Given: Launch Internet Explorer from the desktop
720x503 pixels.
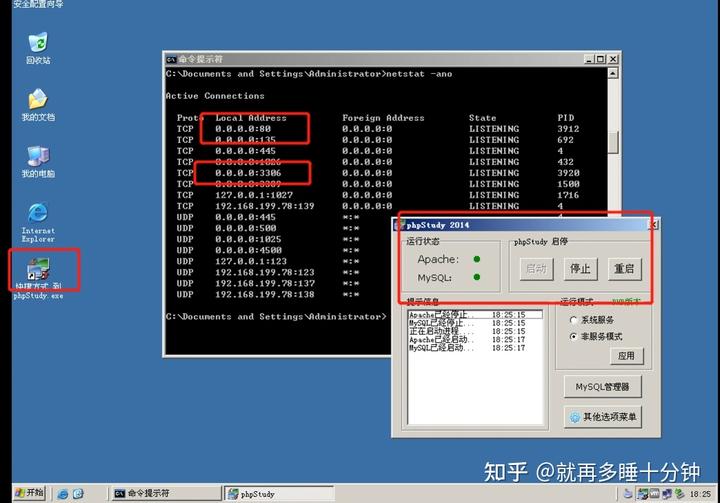Looking at the screenshot, I should [37, 214].
